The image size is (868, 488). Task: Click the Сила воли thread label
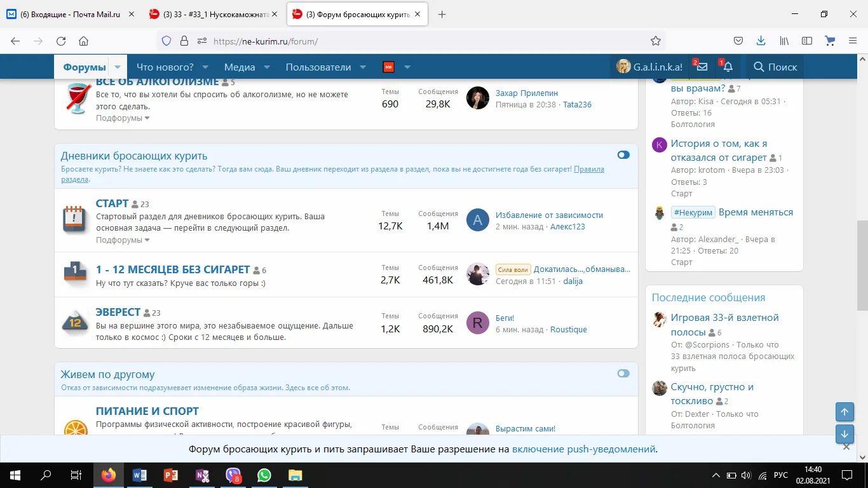513,269
